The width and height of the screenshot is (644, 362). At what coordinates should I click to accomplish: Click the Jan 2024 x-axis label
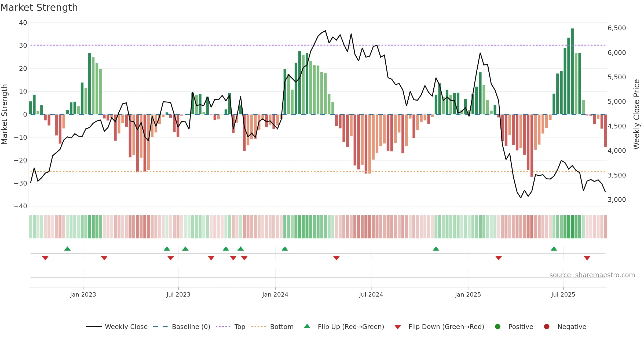(x=275, y=294)
